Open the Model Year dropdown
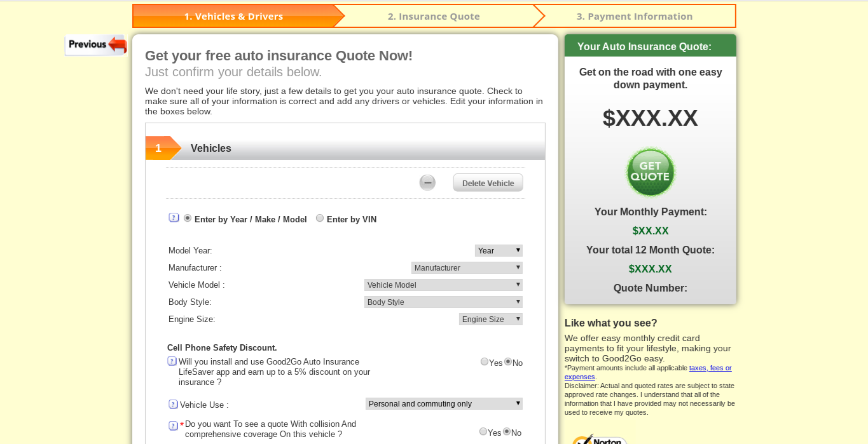868x444 pixels. 499,250
